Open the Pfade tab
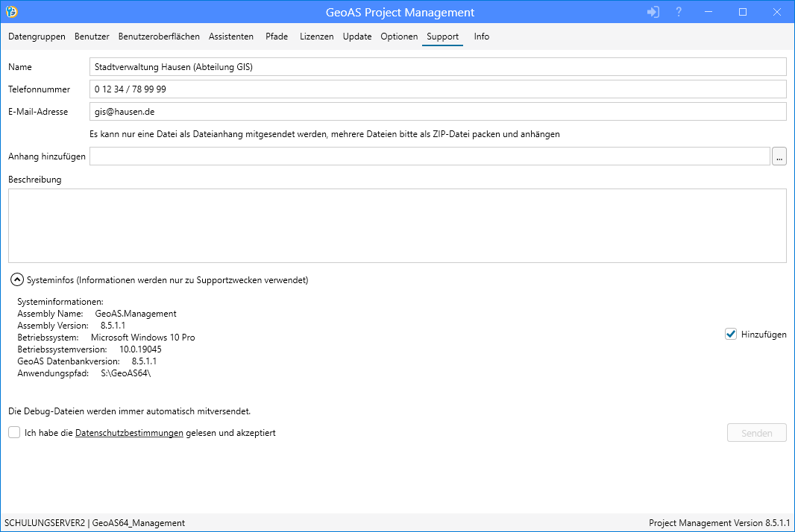The image size is (795, 532). [x=277, y=37]
